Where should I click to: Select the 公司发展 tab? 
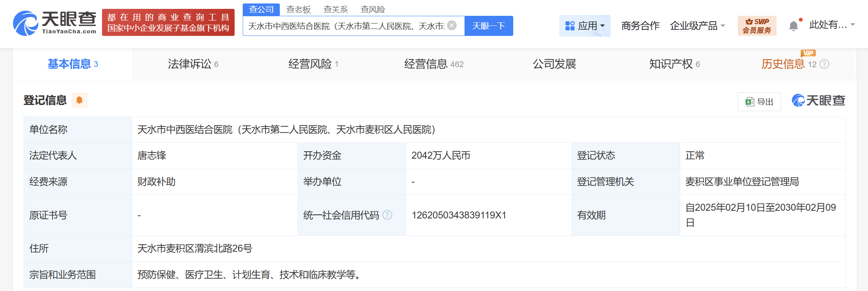(x=554, y=64)
